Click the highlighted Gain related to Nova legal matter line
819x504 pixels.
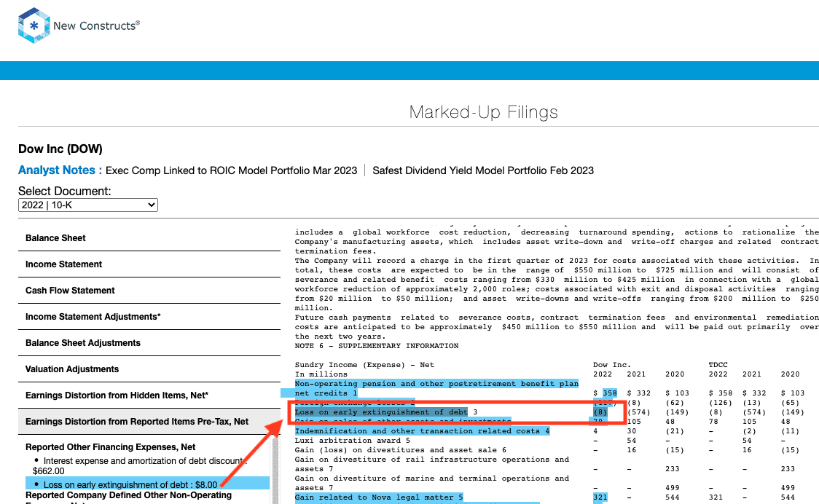[379, 497]
